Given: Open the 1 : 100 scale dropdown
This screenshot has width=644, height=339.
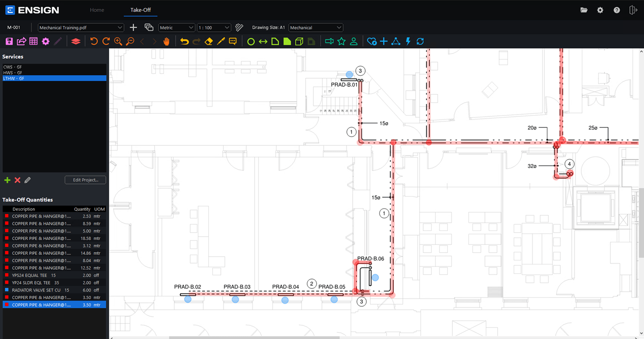Looking at the screenshot, I should point(214,28).
